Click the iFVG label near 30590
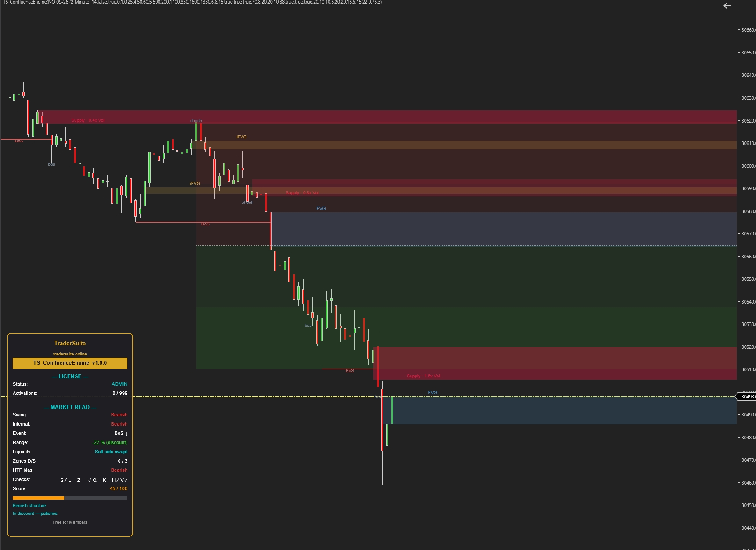The height and width of the screenshot is (550, 756). 195,184
